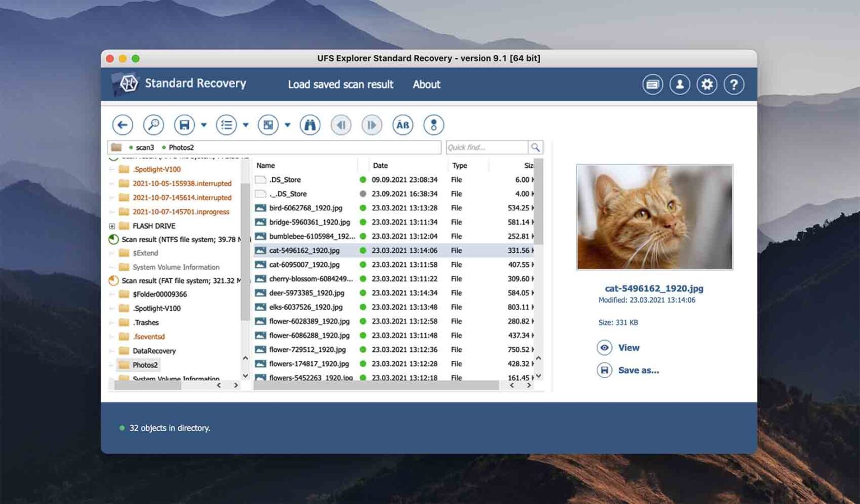Viewport: 860px width, 504px height.
Task: Expand the FLASH DRIVE tree node
Action: click(x=111, y=226)
